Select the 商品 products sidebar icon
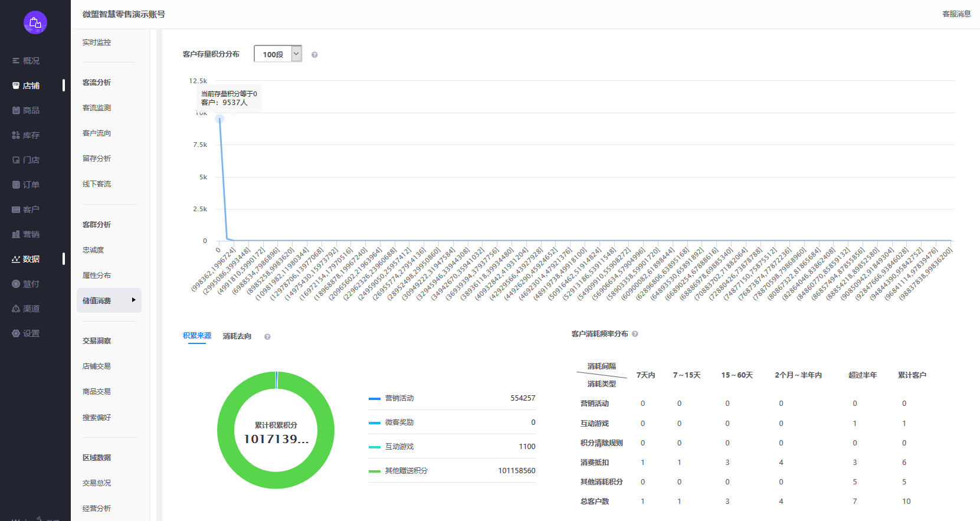 click(17, 110)
